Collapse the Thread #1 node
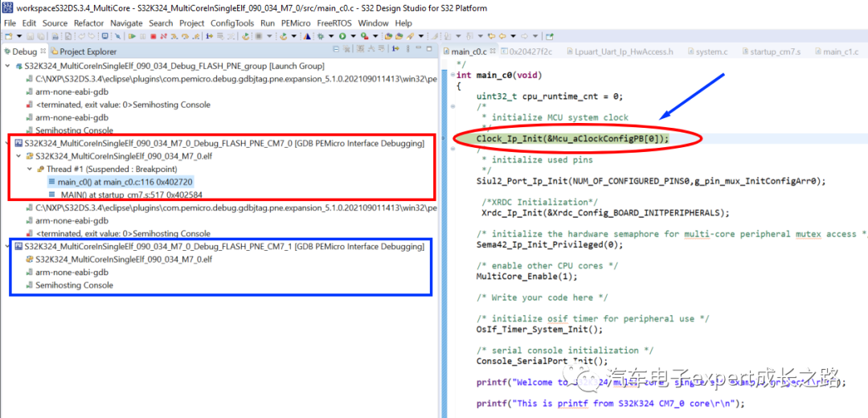The height and width of the screenshot is (418, 868). 30,169
